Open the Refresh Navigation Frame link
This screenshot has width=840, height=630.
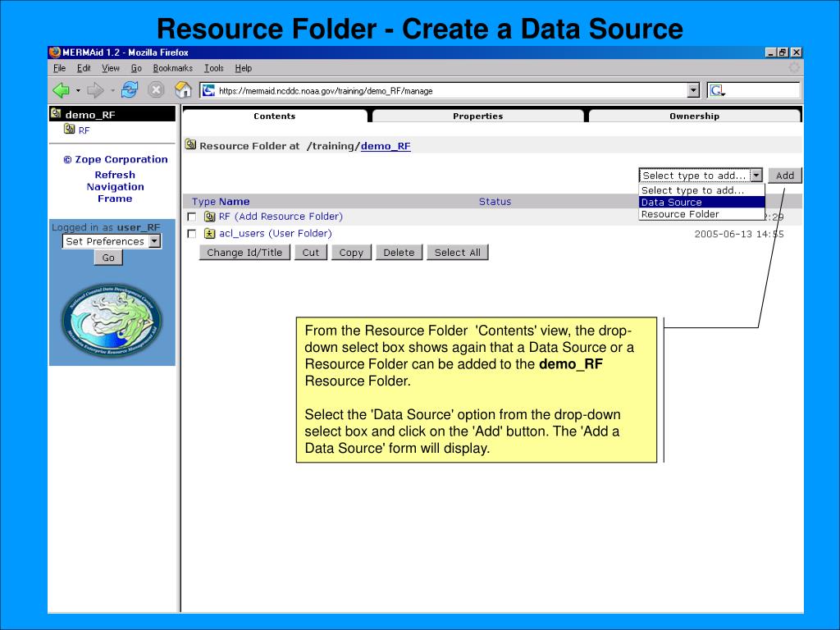pos(115,186)
